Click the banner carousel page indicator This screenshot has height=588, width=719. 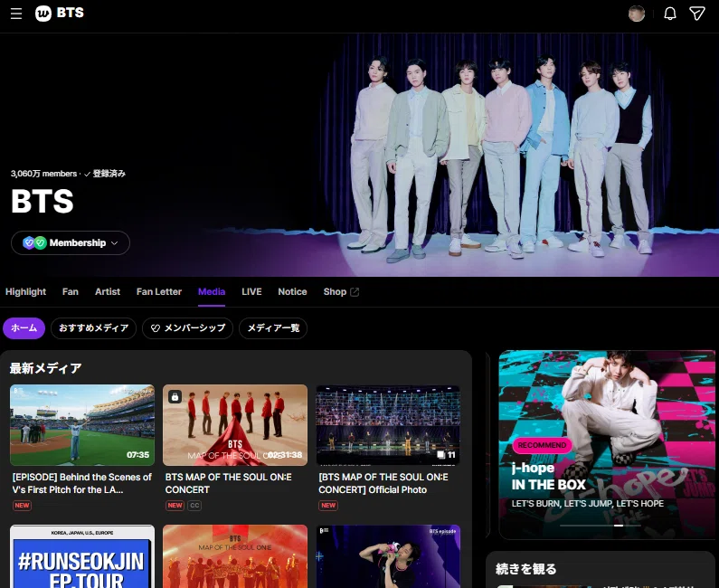(x=601, y=526)
